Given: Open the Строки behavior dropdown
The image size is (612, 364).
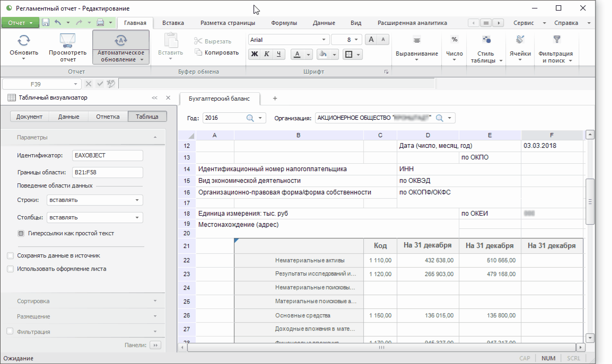Looking at the screenshot, I should point(137,200).
